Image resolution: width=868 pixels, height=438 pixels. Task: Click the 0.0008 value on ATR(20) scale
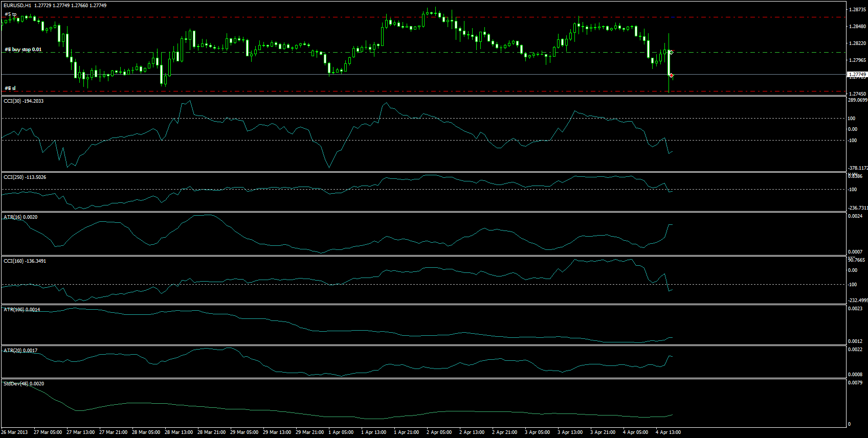coord(855,375)
